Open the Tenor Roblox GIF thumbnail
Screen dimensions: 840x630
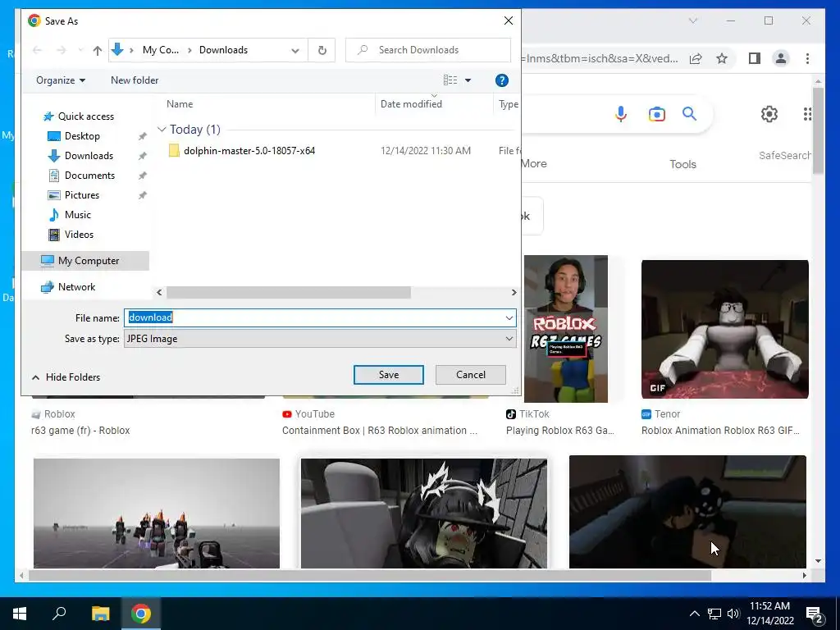(x=725, y=330)
